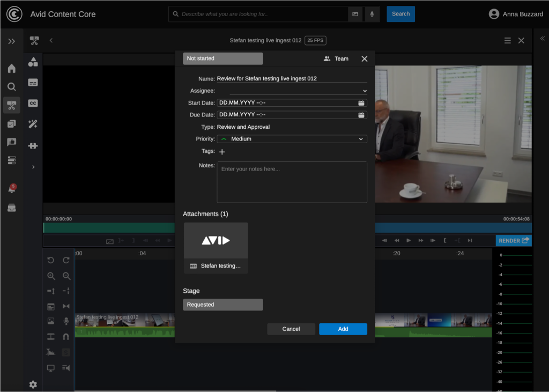The width and height of the screenshot is (549, 392).
Task: Open the subtitles panel icon
Action: [33, 83]
